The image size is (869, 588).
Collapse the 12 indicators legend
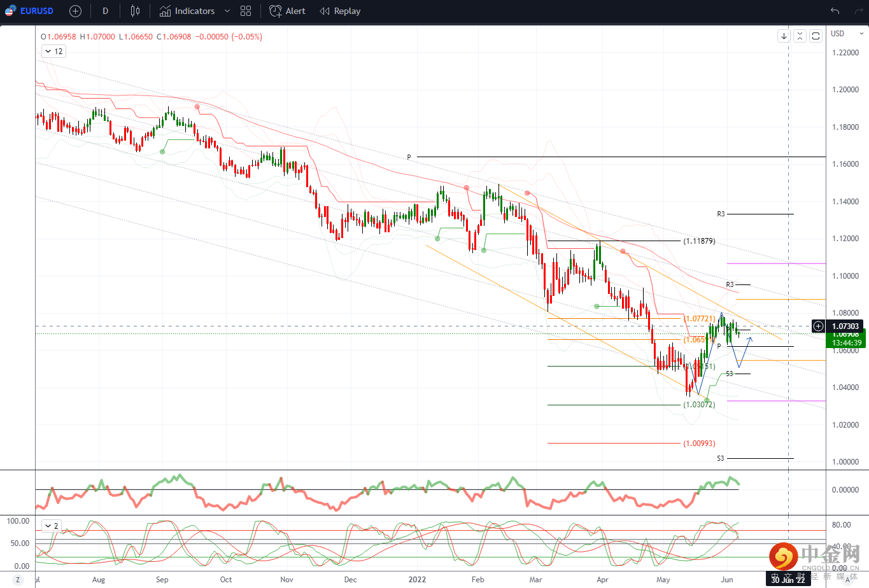click(x=53, y=52)
